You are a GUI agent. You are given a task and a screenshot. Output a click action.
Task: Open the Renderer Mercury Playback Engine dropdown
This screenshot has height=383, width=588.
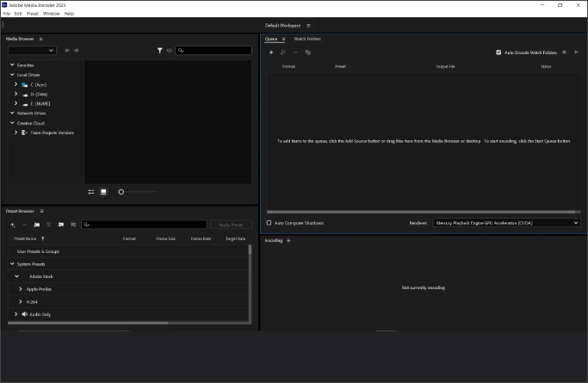tap(506, 223)
